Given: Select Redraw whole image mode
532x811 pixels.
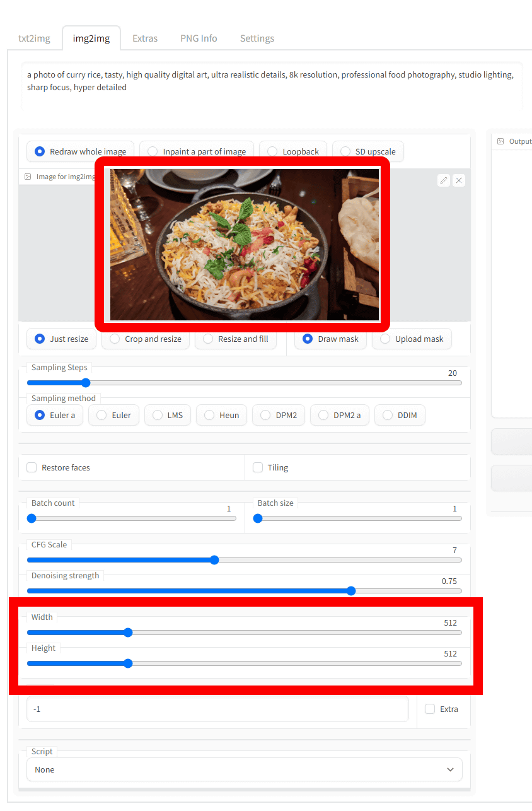Looking at the screenshot, I should (80, 151).
